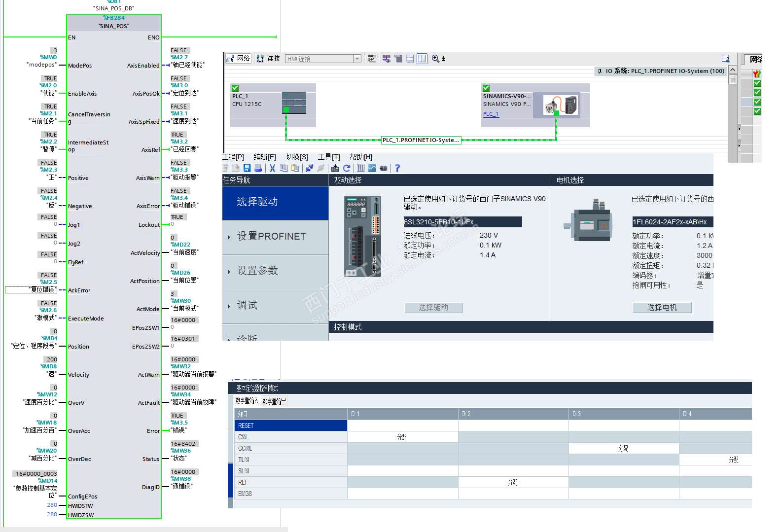The width and height of the screenshot is (781, 532).
Task: Click the open project icon in V-ASSISTANT toolbar
Action: click(236, 168)
